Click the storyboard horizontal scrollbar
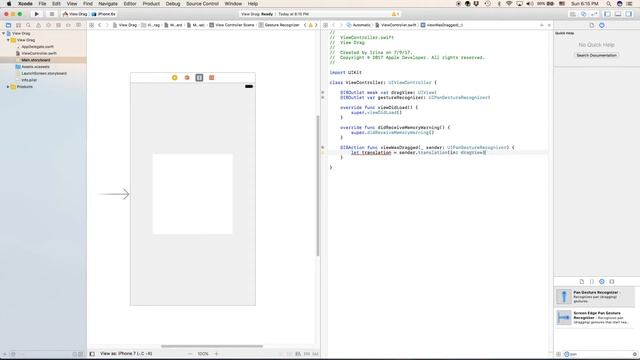640x360 pixels. [212, 346]
